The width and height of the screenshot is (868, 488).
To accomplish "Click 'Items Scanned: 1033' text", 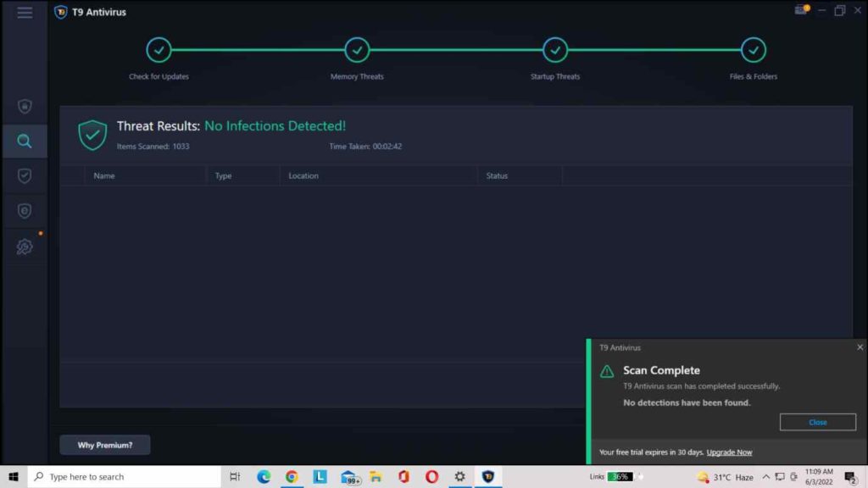I will point(153,147).
